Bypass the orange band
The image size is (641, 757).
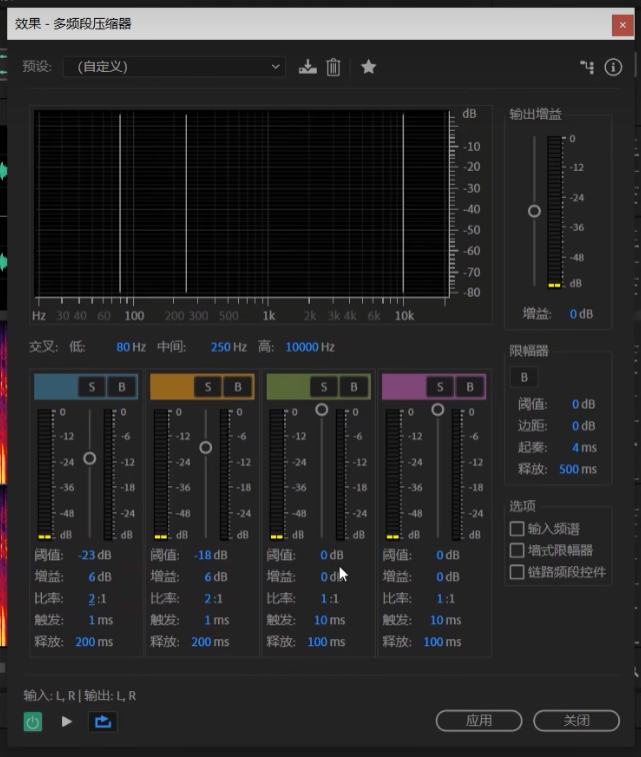pyautogui.click(x=238, y=387)
